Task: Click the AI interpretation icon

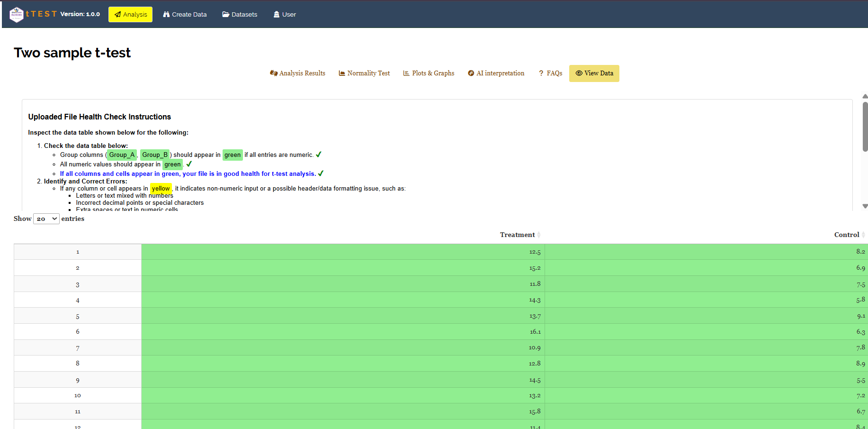Action: click(471, 73)
